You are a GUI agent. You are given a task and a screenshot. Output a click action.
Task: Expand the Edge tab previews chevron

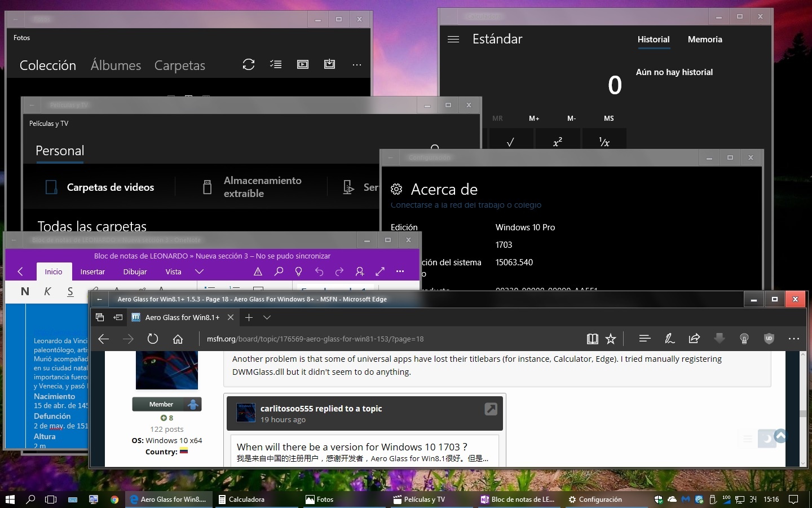[267, 317]
